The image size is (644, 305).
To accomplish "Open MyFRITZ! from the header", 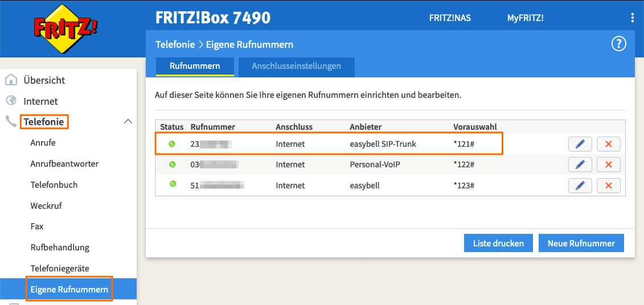I will click(525, 18).
